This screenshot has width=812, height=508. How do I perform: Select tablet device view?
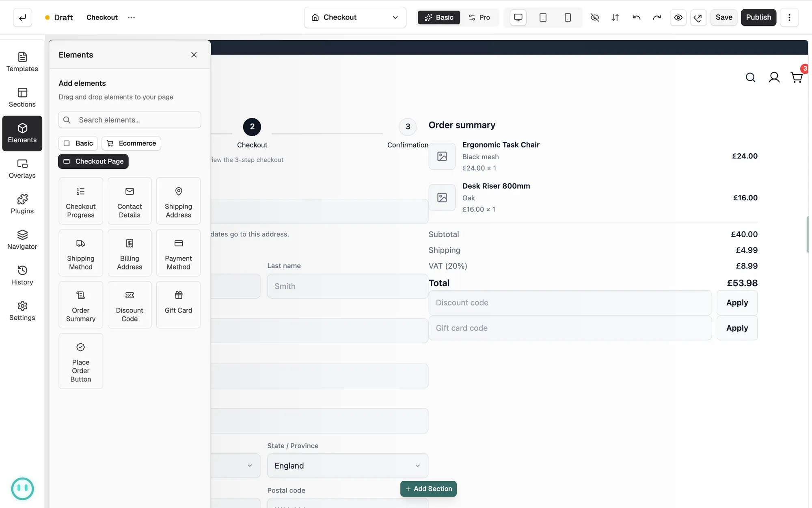[x=543, y=17]
